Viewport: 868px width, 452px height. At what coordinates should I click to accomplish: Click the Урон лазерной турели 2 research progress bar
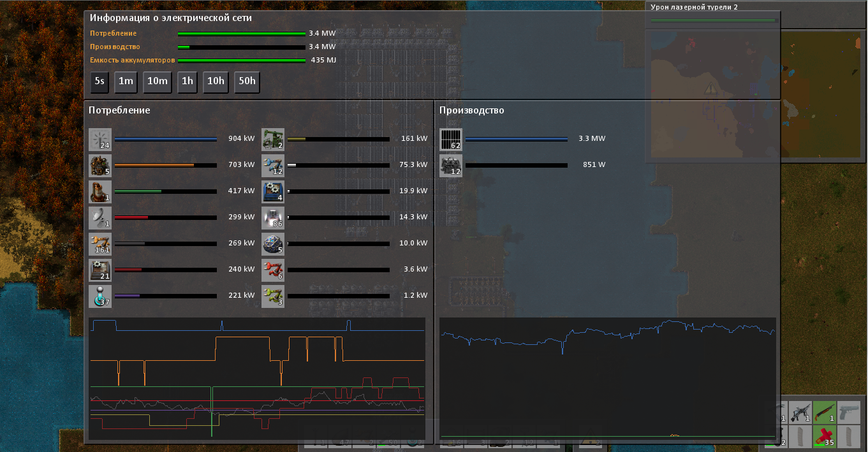coord(713,20)
